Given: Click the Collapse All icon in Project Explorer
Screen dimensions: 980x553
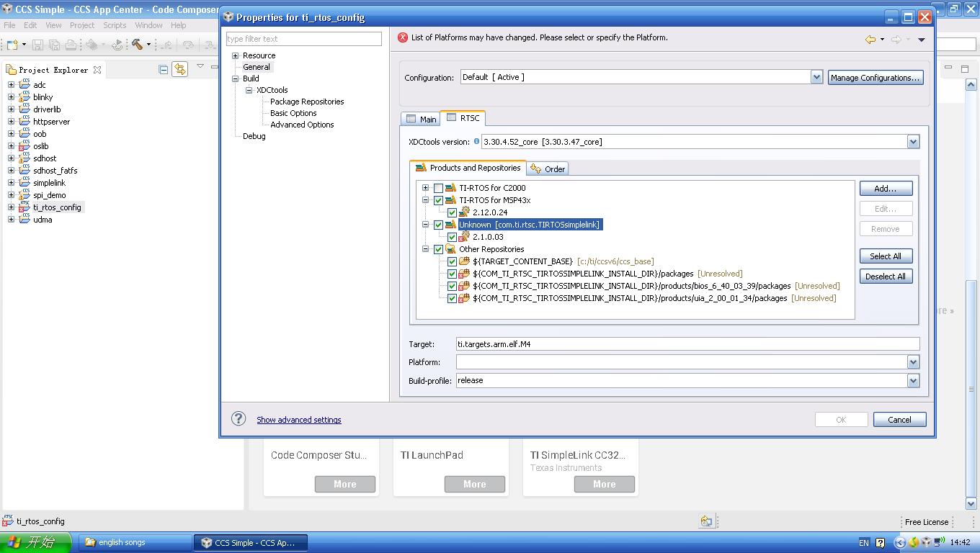Looking at the screenshot, I should point(164,69).
